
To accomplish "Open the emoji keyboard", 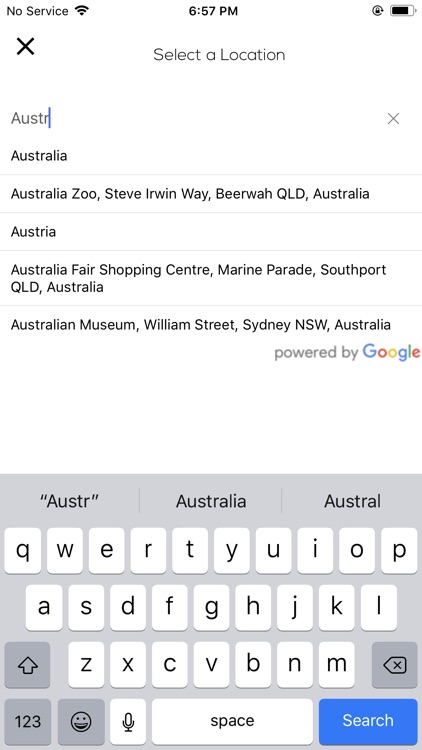I will click(81, 721).
